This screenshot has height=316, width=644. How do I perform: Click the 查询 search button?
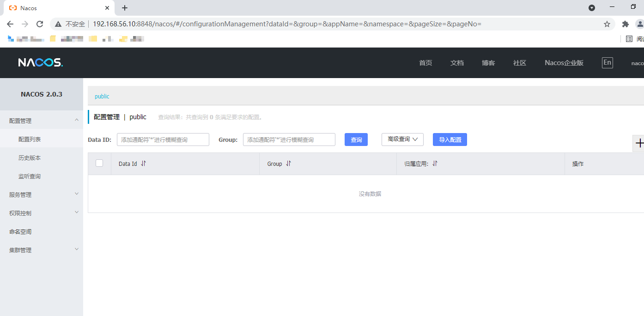[x=356, y=139]
